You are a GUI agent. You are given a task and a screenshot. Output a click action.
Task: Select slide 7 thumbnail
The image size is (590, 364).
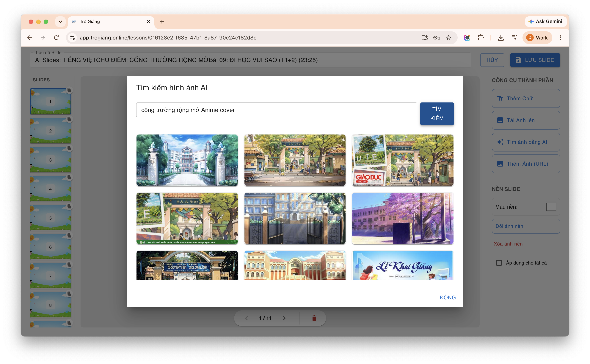point(50,276)
